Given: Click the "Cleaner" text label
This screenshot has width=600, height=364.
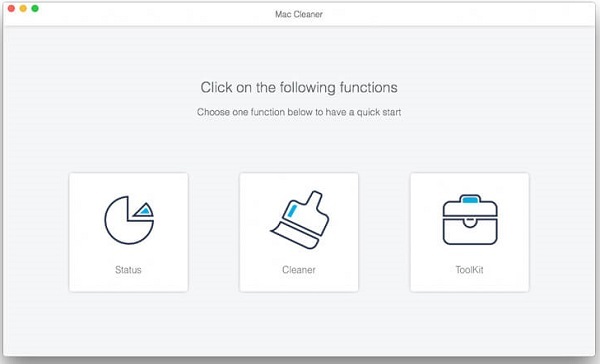Looking at the screenshot, I should [299, 270].
